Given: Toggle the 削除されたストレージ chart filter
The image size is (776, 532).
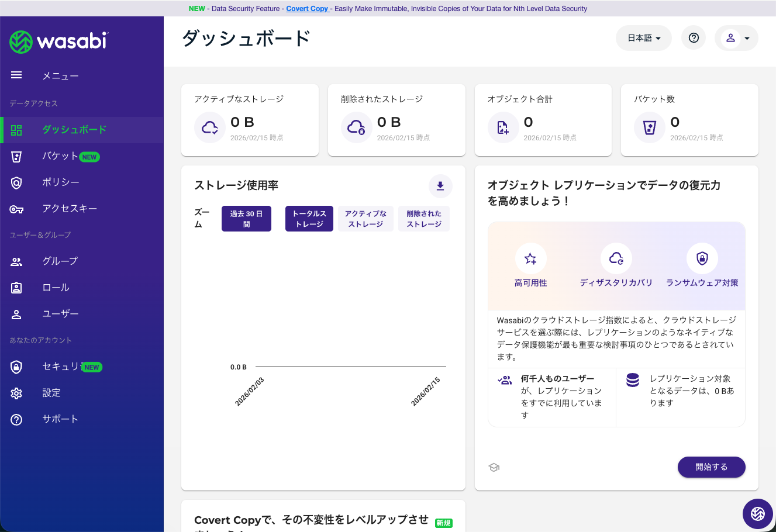Looking at the screenshot, I should click(424, 219).
